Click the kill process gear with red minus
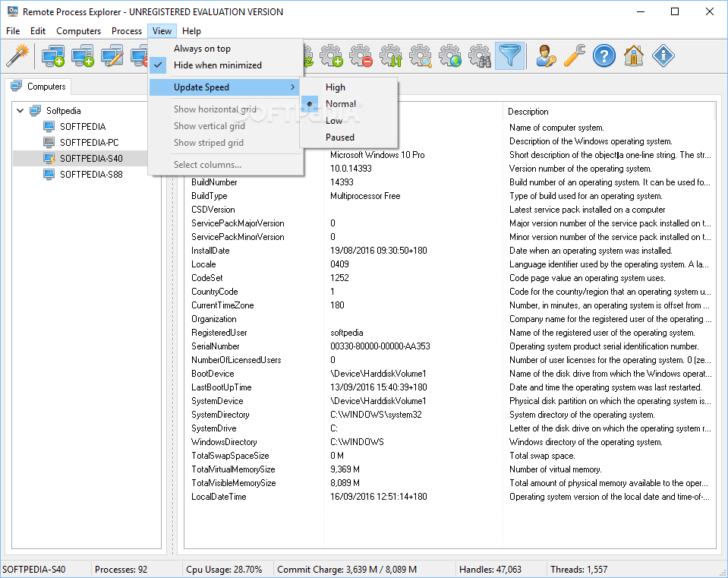 click(361, 55)
